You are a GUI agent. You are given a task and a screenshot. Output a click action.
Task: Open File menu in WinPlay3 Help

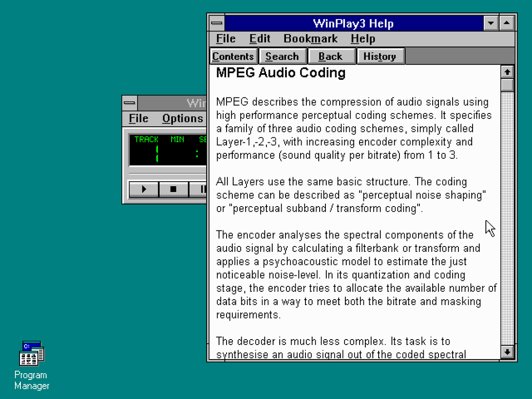226,39
